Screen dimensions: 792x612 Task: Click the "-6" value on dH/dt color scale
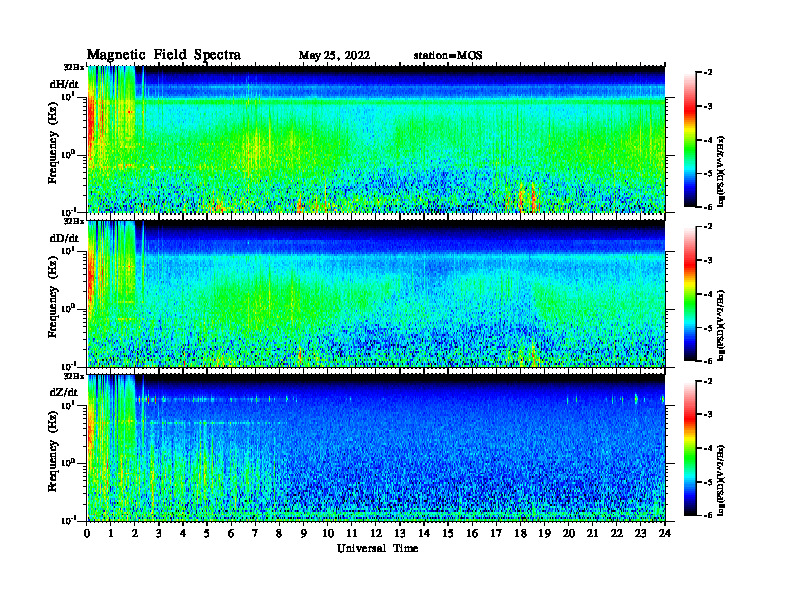pos(707,207)
